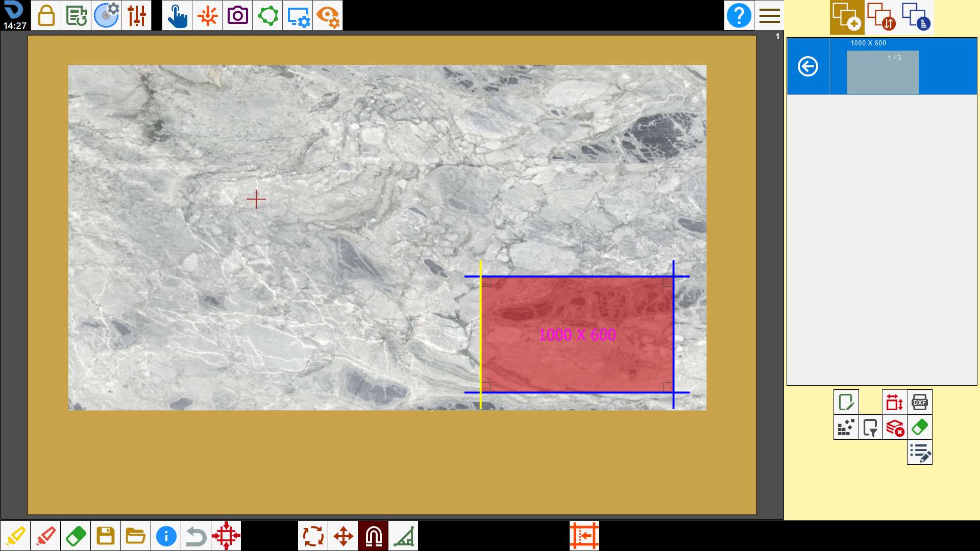Screen dimensions: 980x551
Task: Go back with the circled arrow
Action: (808, 66)
